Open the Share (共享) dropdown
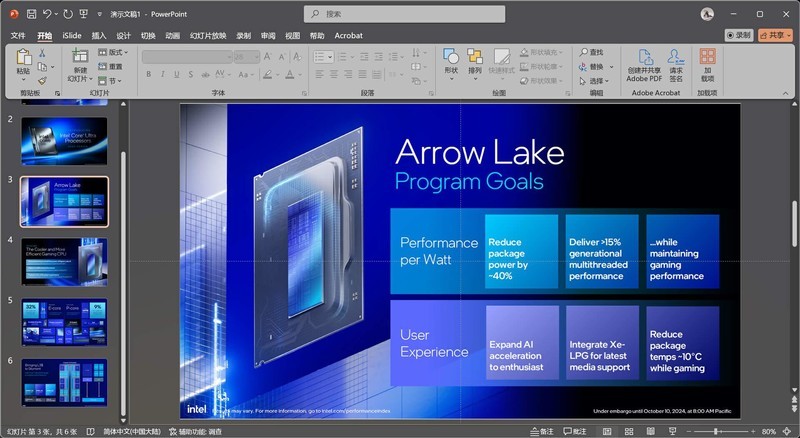 pos(775,35)
